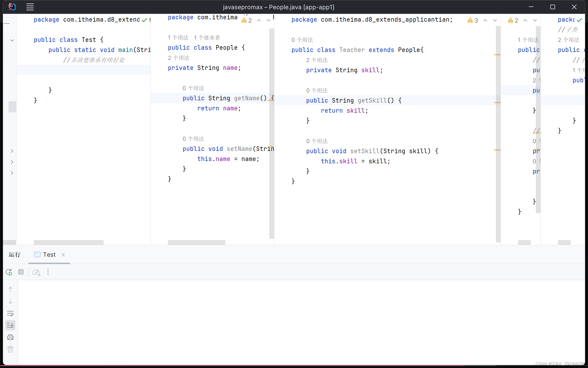
Task: Click '0 个用法' hint above Teacher class
Action: pyautogui.click(x=302, y=40)
